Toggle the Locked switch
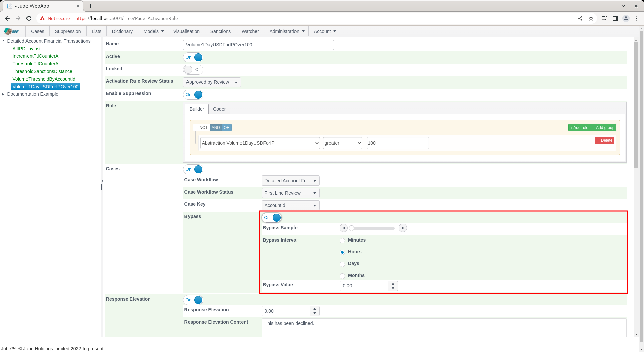 tap(194, 70)
